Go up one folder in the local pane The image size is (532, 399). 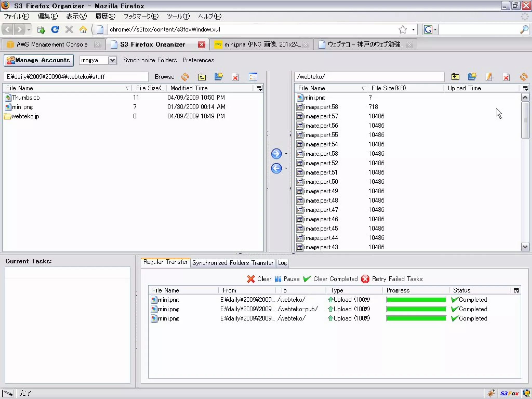click(x=202, y=77)
